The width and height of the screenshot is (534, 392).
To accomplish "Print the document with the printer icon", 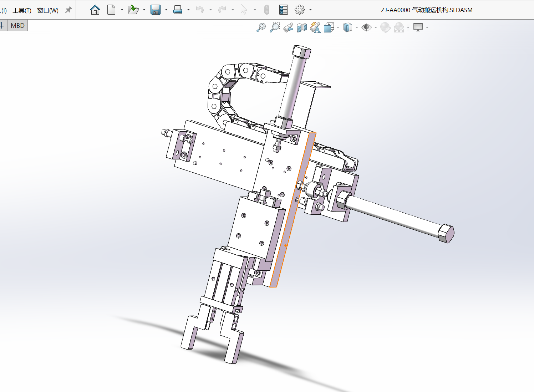I will 178,10.
